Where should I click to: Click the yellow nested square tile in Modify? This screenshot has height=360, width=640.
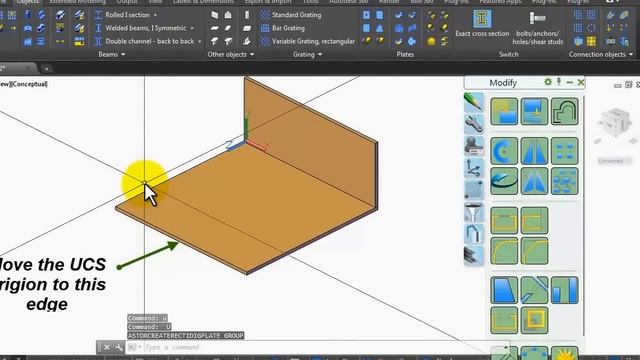tap(534, 320)
